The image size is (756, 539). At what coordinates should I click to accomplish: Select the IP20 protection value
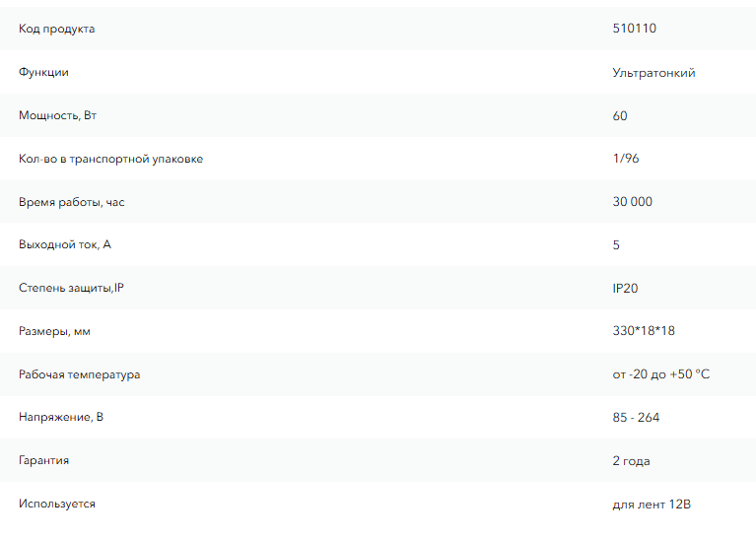click(625, 289)
